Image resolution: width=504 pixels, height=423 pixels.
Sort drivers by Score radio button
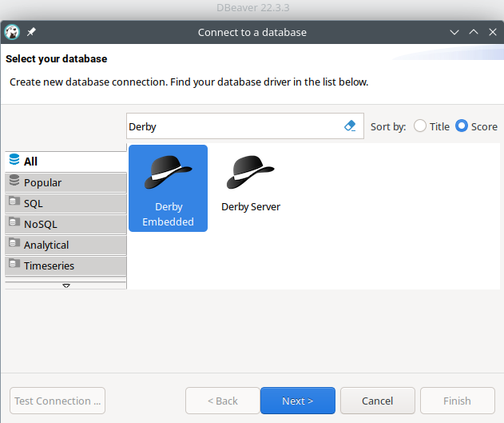462,126
